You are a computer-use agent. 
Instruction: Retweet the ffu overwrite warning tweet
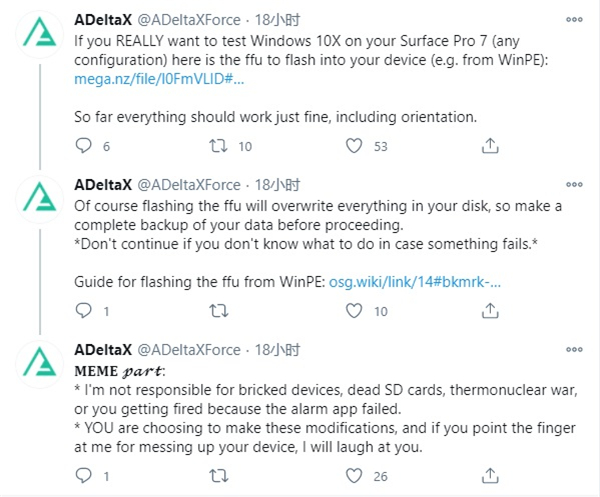point(216,311)
